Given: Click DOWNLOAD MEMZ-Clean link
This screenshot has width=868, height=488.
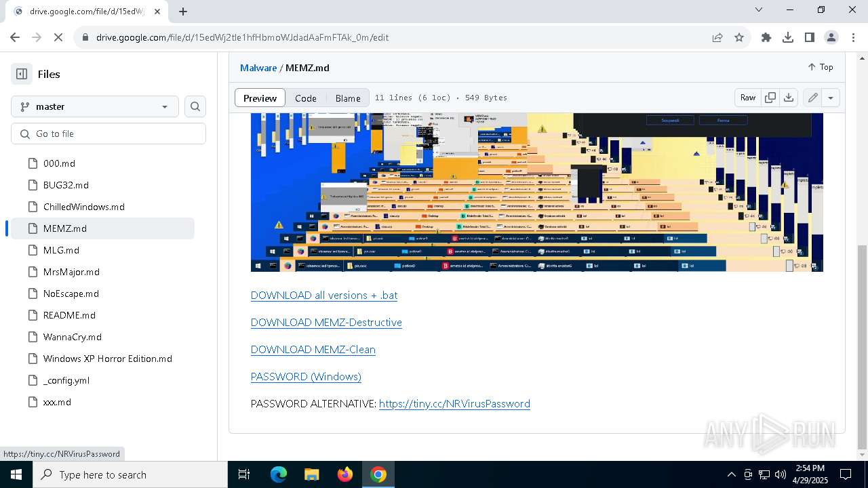Looking at the screenshot, I should 313,350.
